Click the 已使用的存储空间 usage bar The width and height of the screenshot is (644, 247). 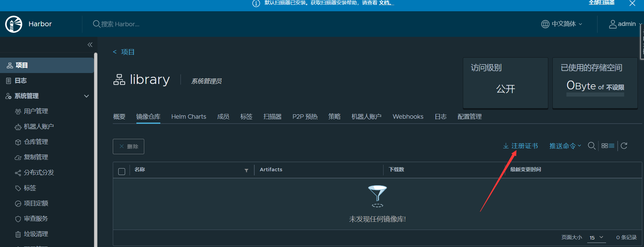pyautogui.click(x=595, y=95)
